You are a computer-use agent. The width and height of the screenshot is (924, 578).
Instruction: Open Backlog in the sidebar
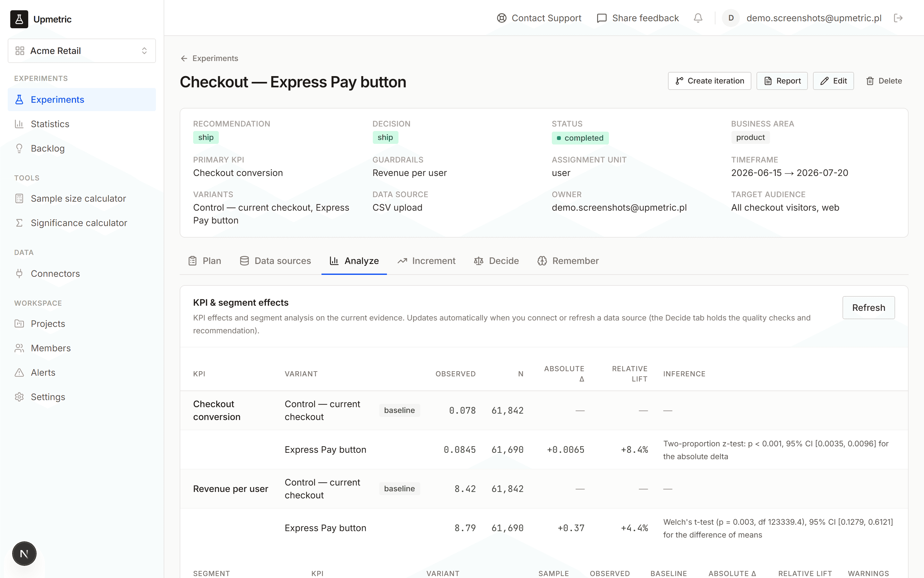82,148
